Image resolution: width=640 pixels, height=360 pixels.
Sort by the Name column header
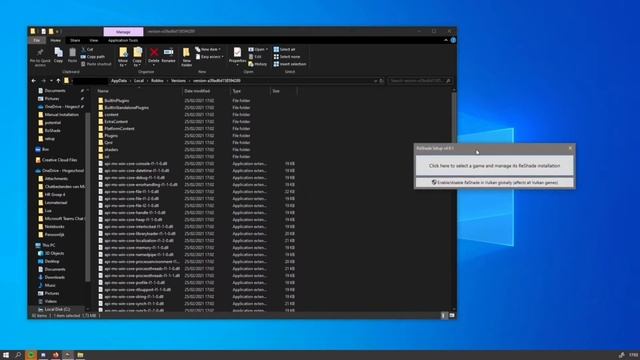[x=139, y=91]
